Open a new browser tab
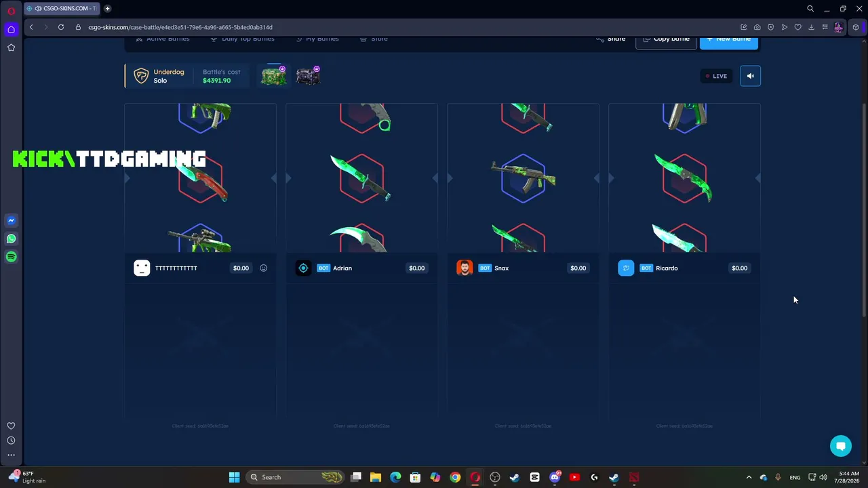The height and width of the screenshot is (488, 868). [107, 9]
